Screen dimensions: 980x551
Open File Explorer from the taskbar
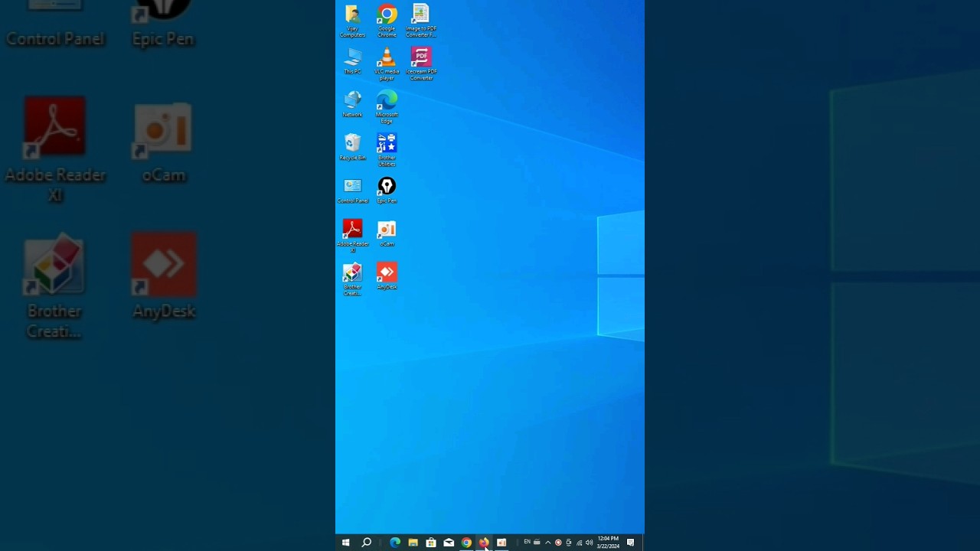(413, 543)
